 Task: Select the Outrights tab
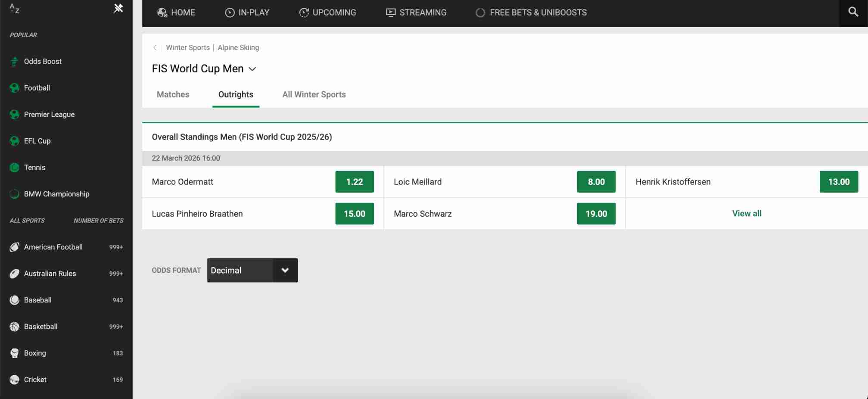click(236, 94)
